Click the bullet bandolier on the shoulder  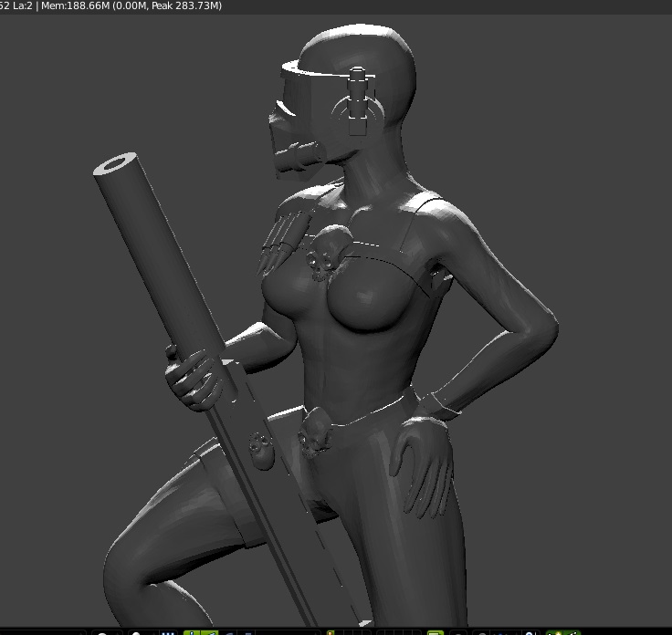pos(280,234)
